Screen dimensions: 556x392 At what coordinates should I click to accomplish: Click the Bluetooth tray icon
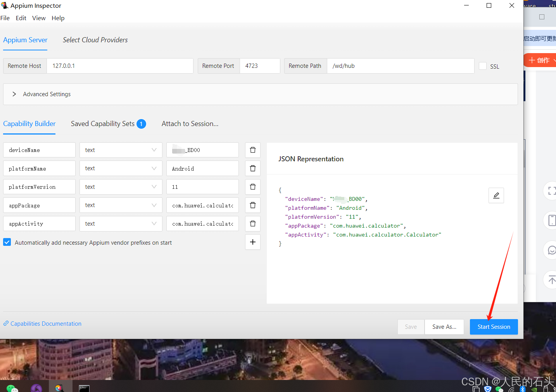pyautogui.click(x=522, y=389)
